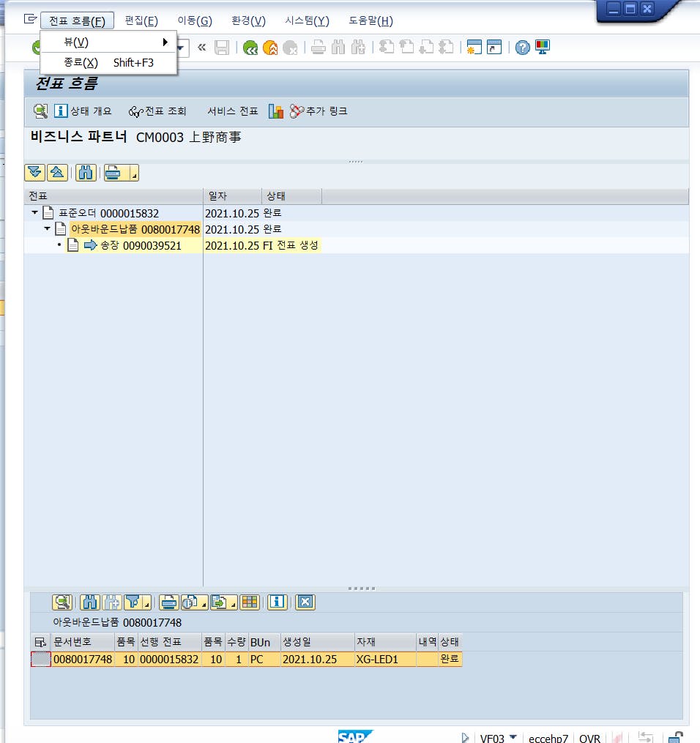Select tree item 표준오더 0000015832
The image size is (700, 743).
[x=108, y=213]
